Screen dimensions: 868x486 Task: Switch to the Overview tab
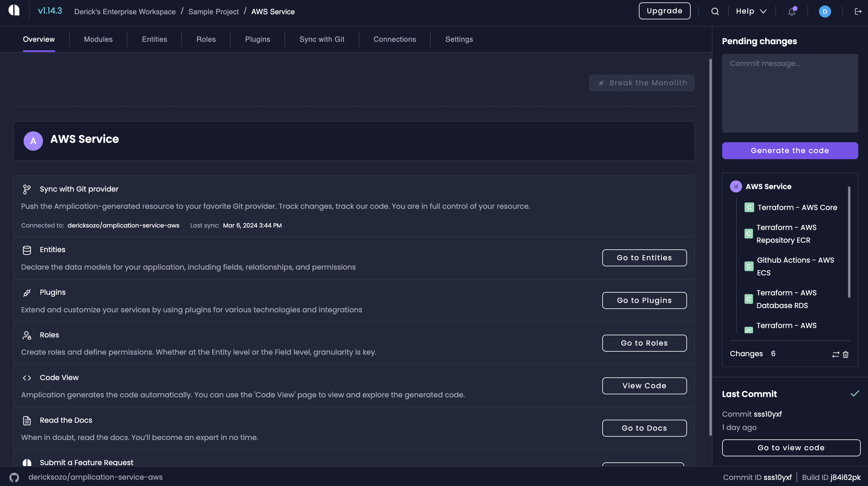(39, 39)
